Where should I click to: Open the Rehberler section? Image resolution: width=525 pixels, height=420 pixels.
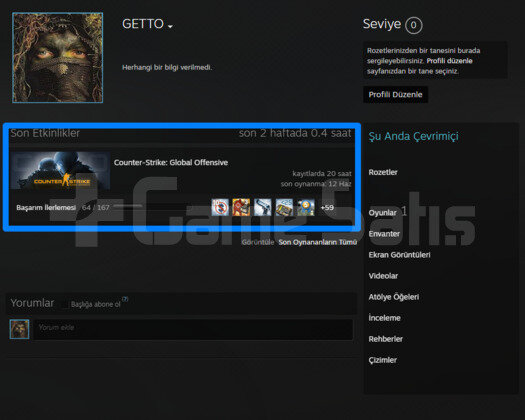click(385, 339)
